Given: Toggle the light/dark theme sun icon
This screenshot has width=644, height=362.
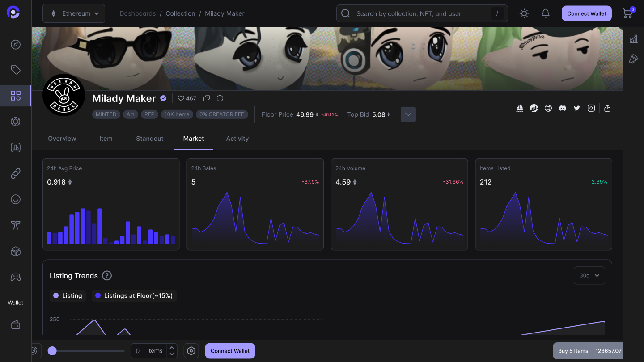Looking at the screenshot, I should [x=524, y=13].
